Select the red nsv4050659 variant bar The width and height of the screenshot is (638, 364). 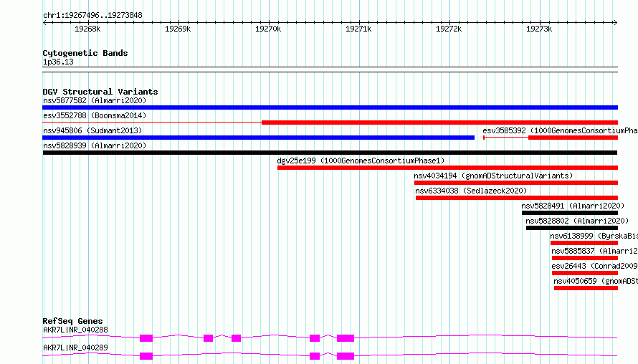[586, 288]
